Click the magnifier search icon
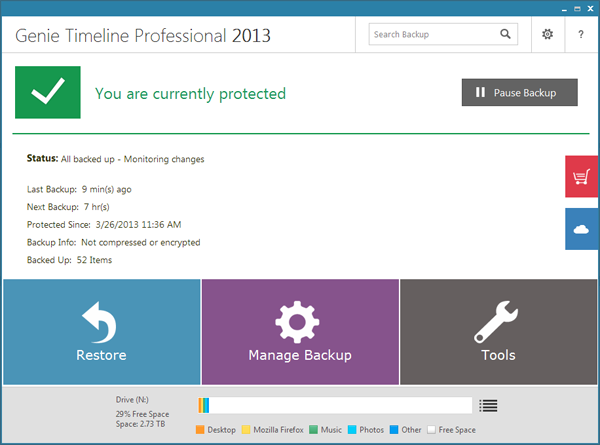This screenshot has height=445, width=600. click(506, 34)
